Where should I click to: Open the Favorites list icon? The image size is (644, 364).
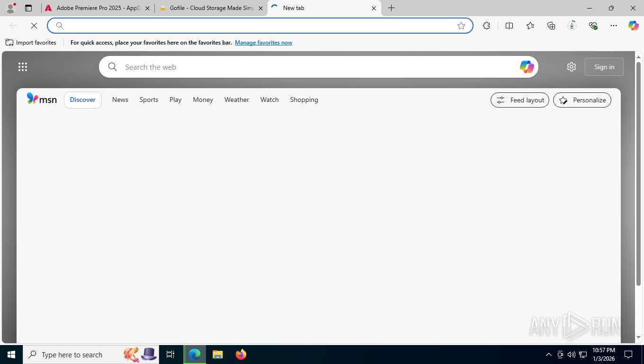click(530, 26)
